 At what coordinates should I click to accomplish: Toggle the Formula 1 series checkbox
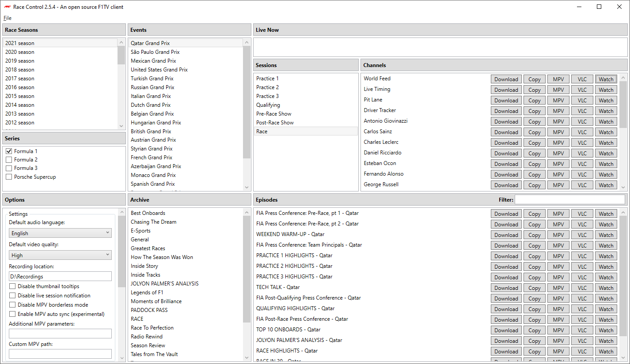[8, 151]
